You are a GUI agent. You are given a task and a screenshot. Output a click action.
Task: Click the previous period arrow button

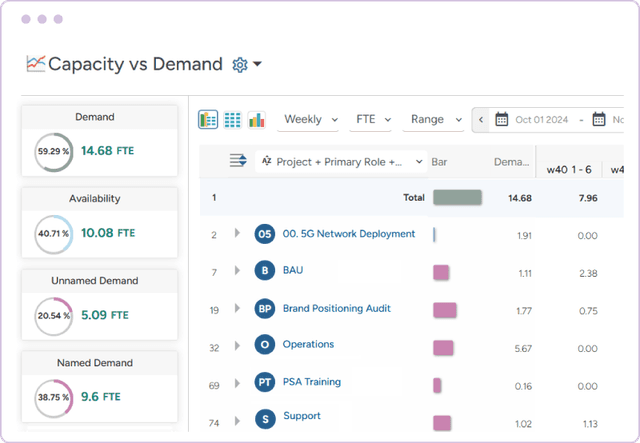point(481,120)
